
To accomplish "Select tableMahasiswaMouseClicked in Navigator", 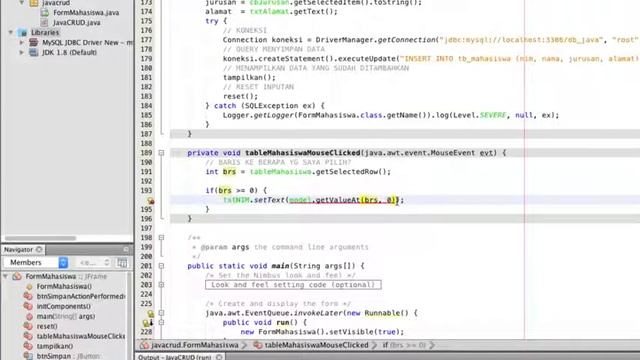I will coord(81,336).
